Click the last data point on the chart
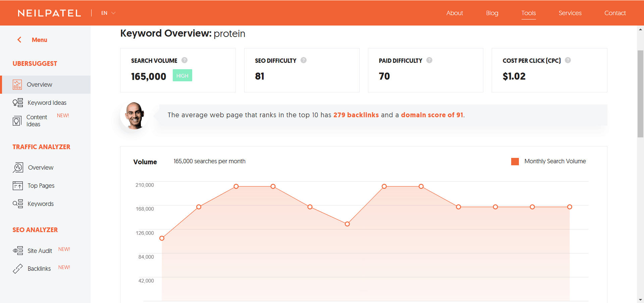 click(x=570, y=207)
